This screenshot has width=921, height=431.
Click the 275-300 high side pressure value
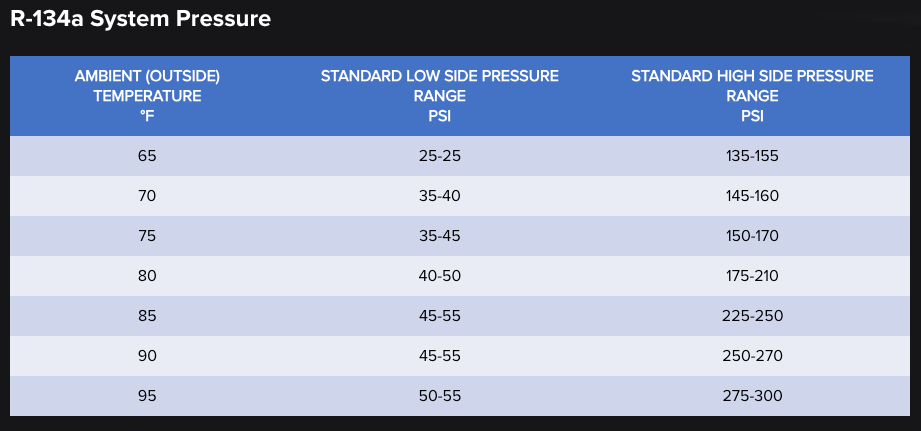click(752, 396)
